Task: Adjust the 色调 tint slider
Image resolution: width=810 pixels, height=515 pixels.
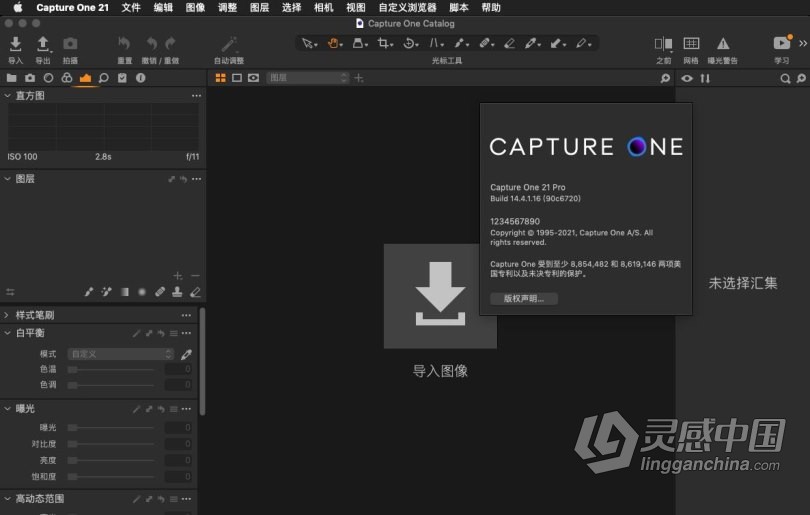Action: click(x=113, y=385)
